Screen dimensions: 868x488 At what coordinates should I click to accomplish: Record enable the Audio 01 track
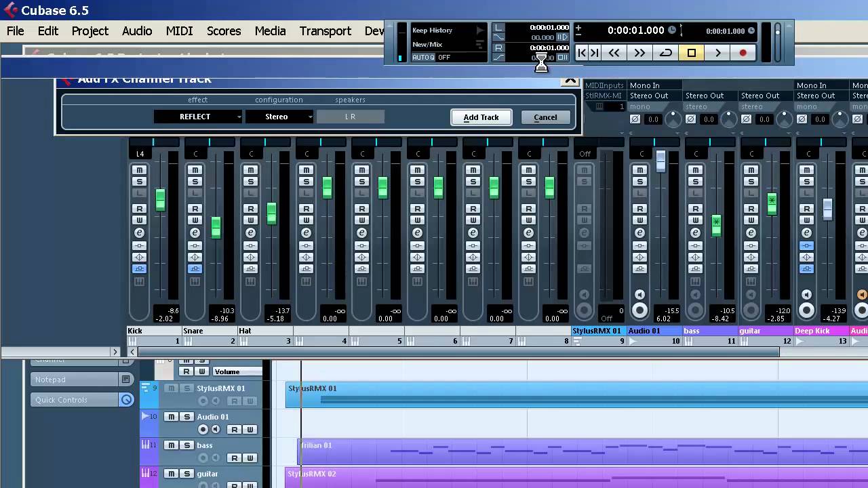[202, 430]
